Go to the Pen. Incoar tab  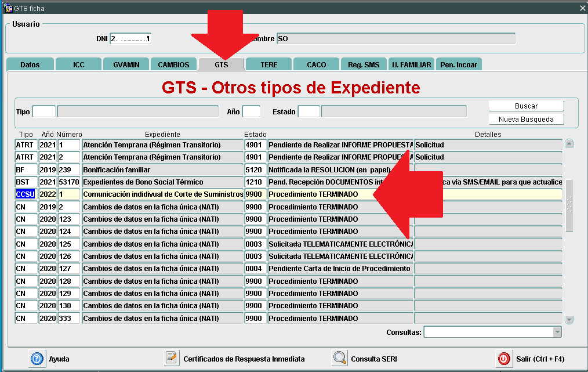[459, 64]
